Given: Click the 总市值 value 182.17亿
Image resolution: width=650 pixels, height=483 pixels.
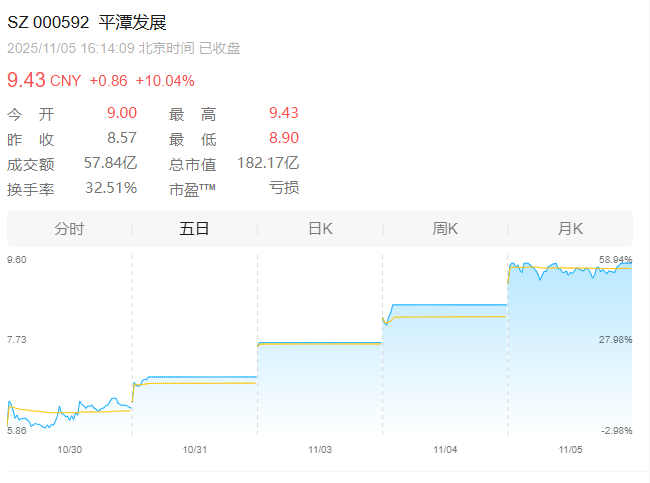Looking at the screenshot, I should pyautogui.click(x=267, y=163).
